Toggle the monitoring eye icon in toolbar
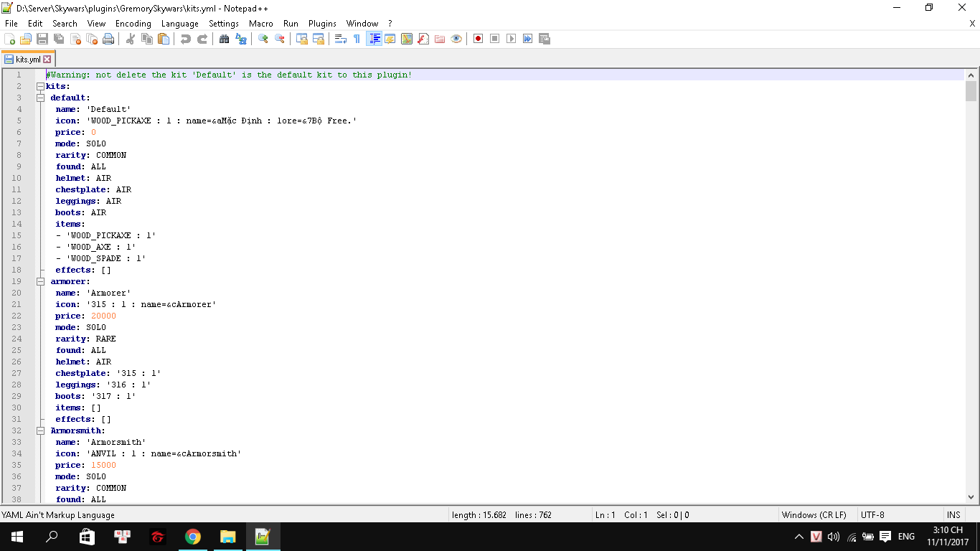Viewport: 980px width, 551px height. [456, 39]
